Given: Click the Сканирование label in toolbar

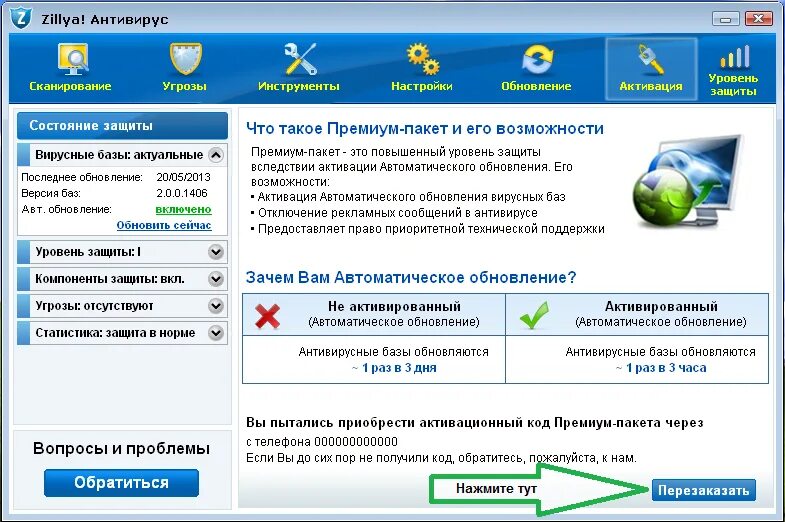Looking at the screenshot, I should click(x=70, y=86).
